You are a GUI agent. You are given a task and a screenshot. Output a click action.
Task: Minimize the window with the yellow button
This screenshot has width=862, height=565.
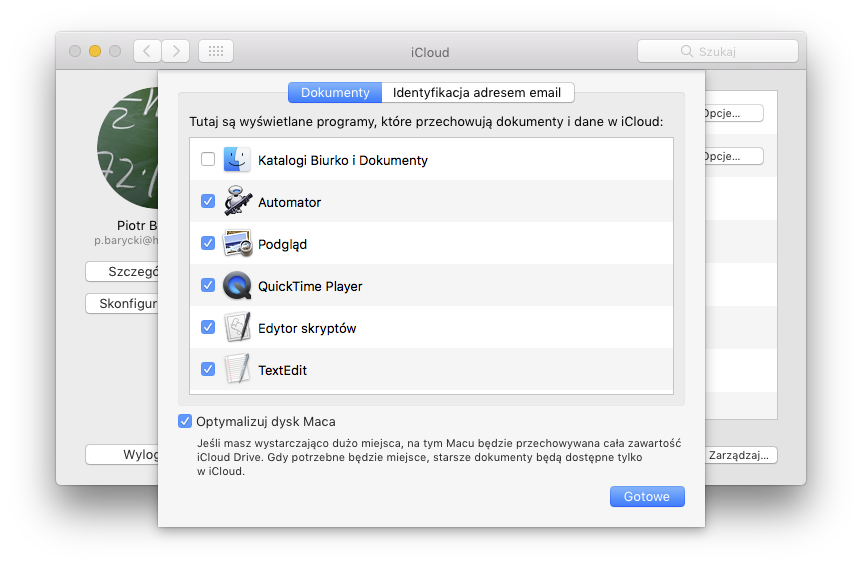tap(95, 51)
